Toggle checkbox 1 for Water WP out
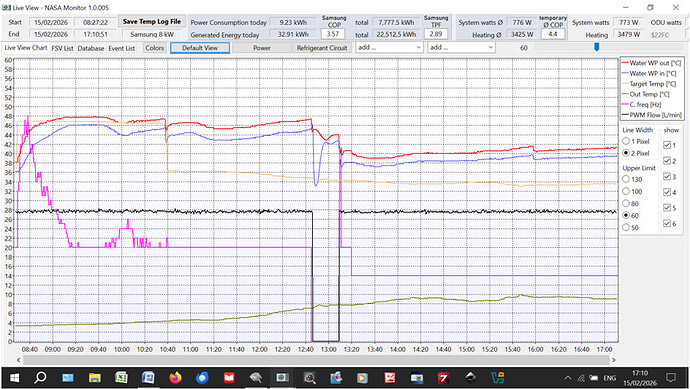Viewport: 690px width, 389px height. tap(667, 145)
